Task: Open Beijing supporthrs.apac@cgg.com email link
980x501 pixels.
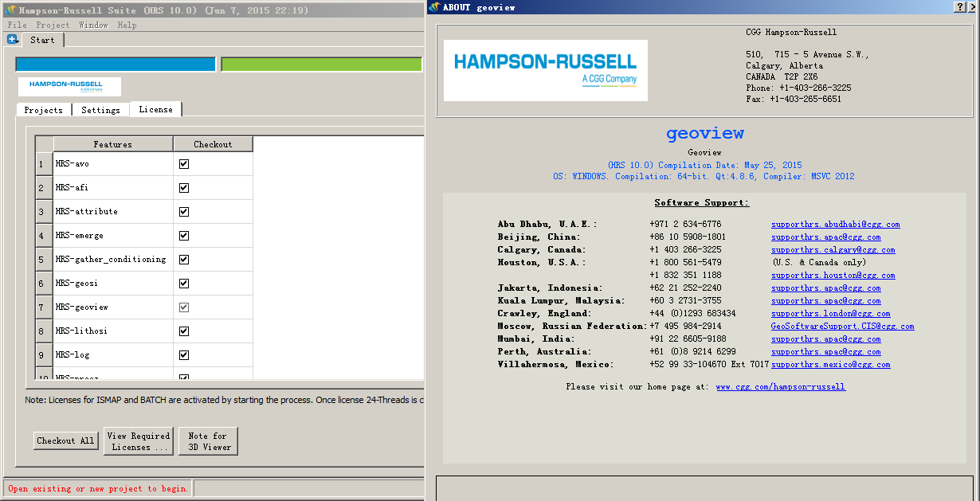Action: (x=825, y=237)
